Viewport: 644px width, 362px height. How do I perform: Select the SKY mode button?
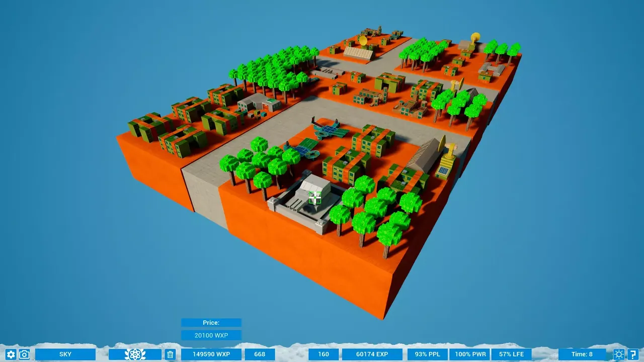click(65, 354)
